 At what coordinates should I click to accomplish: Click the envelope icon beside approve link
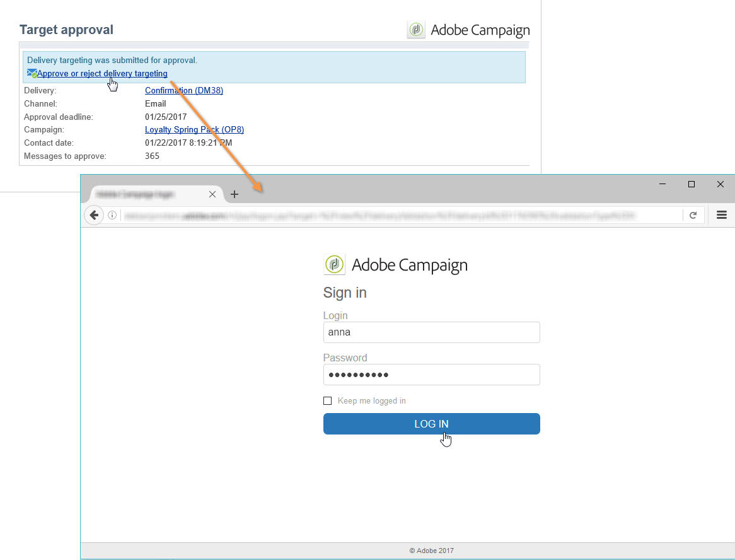point(32,73)
